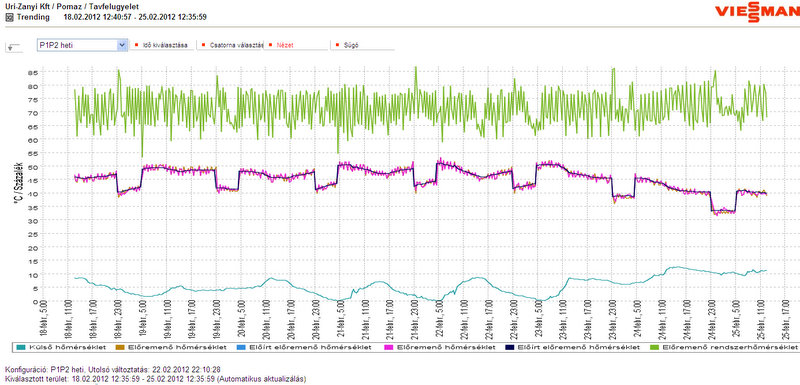
Task: Click the back arrow icon left of dropdown
Action: point(14,46)
